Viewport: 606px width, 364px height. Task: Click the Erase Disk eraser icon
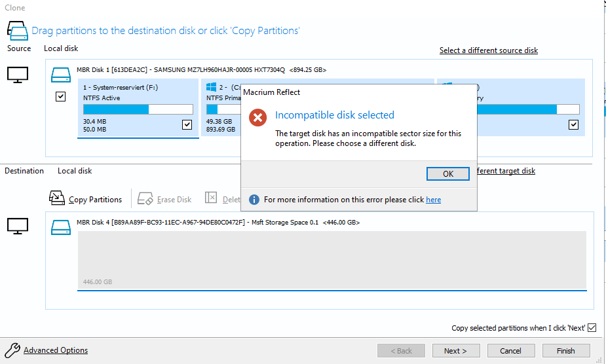pyautogui.click(x=145, y=198)
